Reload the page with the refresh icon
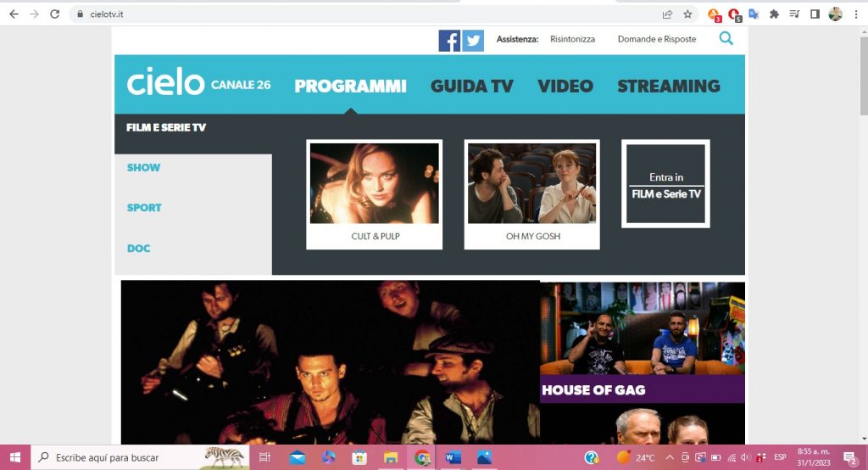The image size is (868, 470). 55,14
